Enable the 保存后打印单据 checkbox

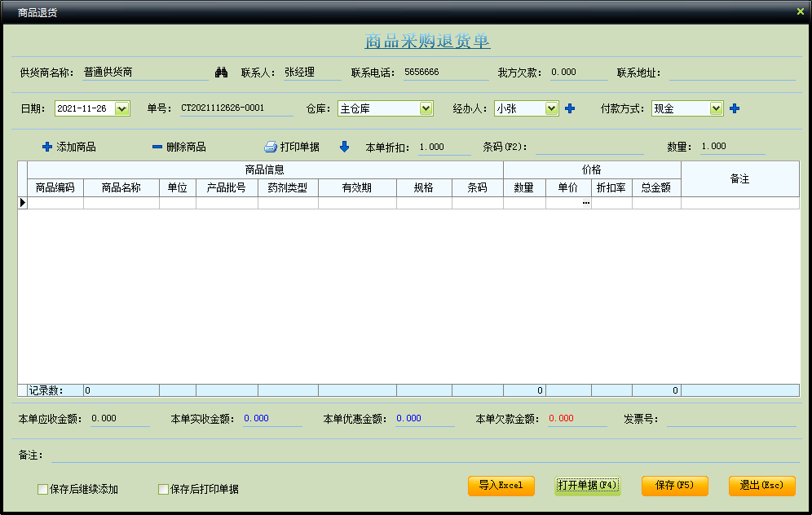click(x=163, y=489)
